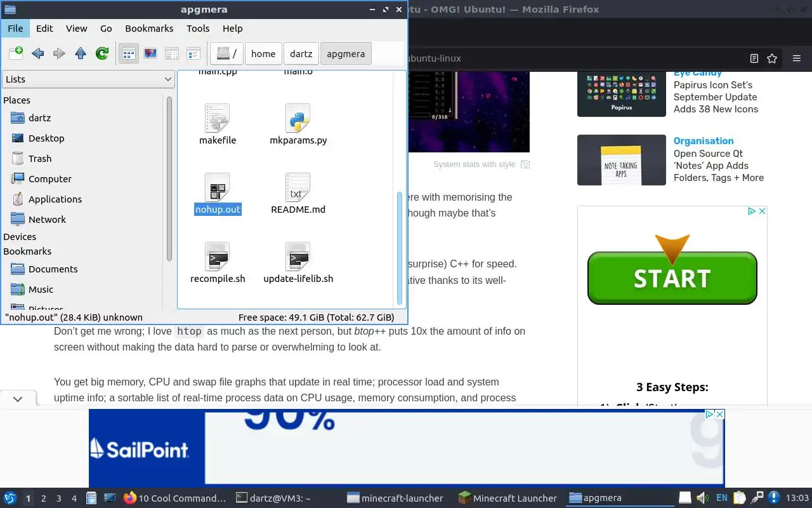Select the recompile.sh script file
812x508 pixels.
tap(218, 257)
